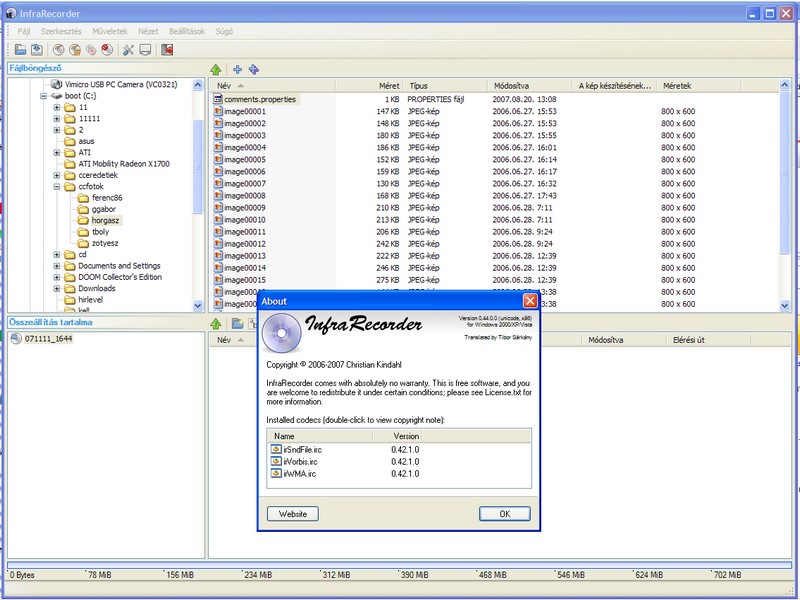The image size is (800, 600).
Task: Click the irSndFile.irc codec icon
Action: click(276, 449)
